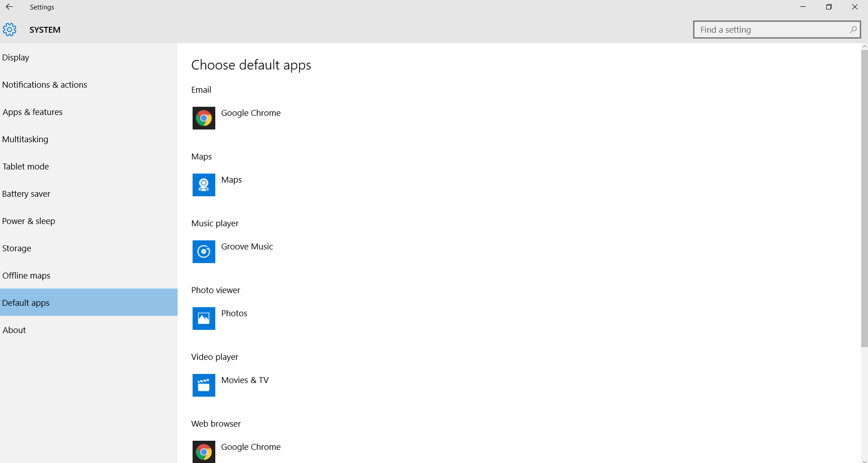868x463 pixels.
Task: Click the Video player label
Action: pyautogui.click(x=215, y=357)
